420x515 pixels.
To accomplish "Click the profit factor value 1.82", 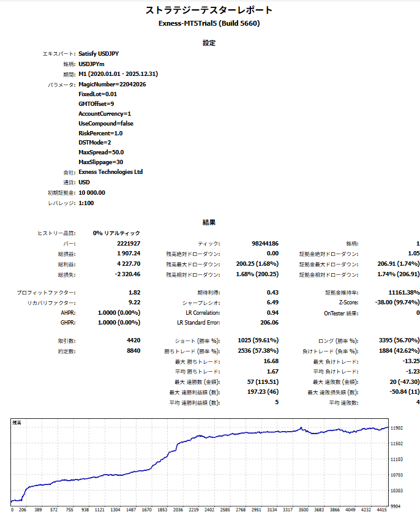I will coord(134,292).
